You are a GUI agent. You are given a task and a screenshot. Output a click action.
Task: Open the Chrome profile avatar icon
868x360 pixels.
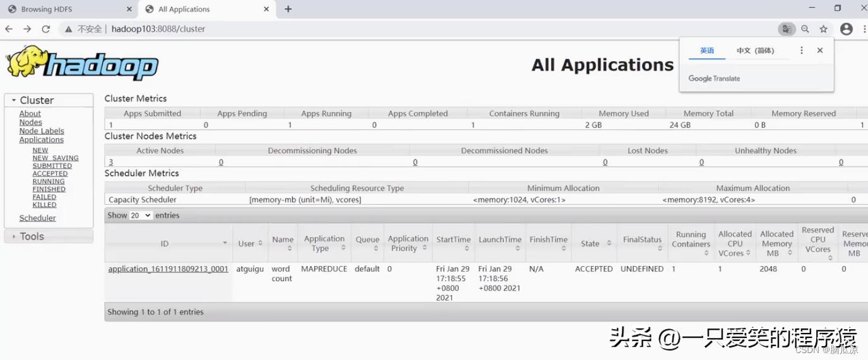846,29
